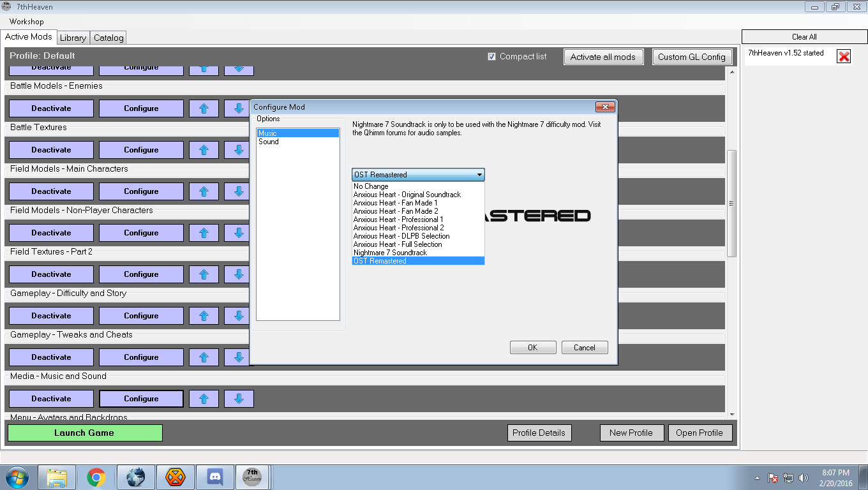Choose Anxious Heart - Professional 2
This screenshot has width=868, height=490.
coord(418,228)
